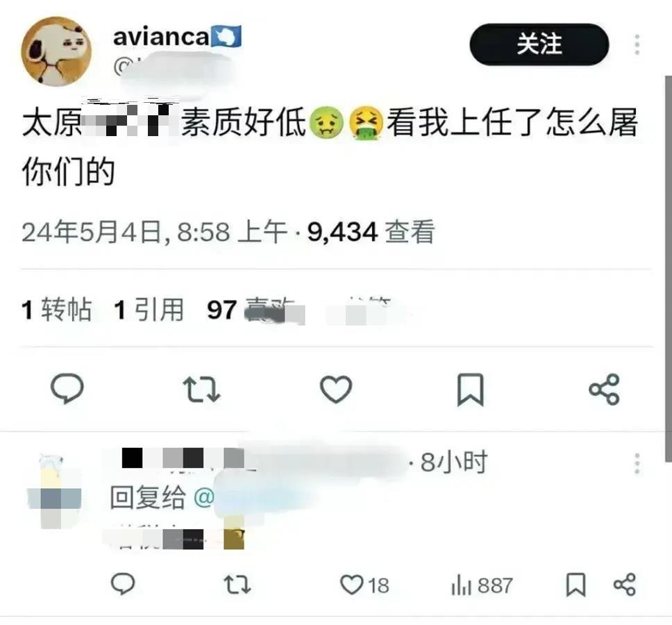The height and width of the screenshot is (625, 672).
Task: View the 1 引用 quotes list
Action: [x=149, y=310]
